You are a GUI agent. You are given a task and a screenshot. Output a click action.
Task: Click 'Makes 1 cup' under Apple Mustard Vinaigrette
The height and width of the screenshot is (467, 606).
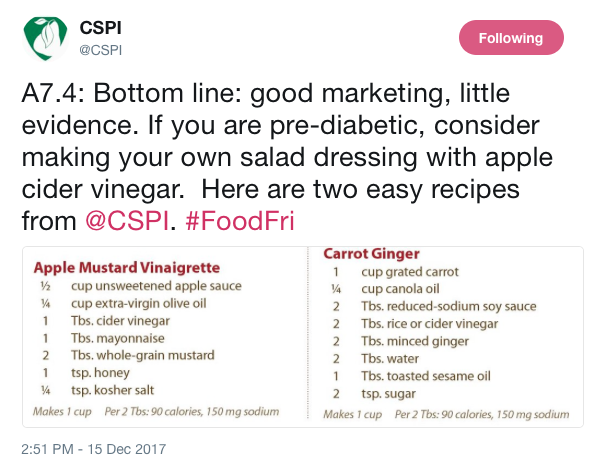(x=62, y=412)
